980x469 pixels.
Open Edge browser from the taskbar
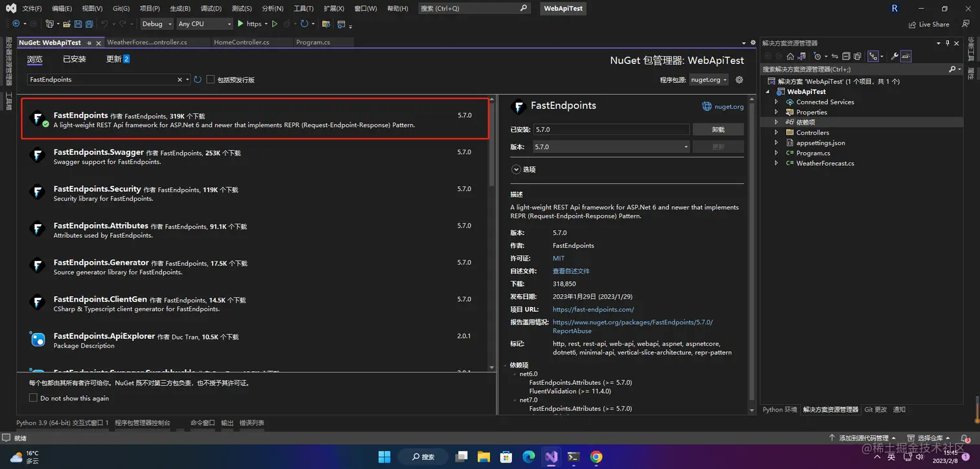tap(529, 457)
